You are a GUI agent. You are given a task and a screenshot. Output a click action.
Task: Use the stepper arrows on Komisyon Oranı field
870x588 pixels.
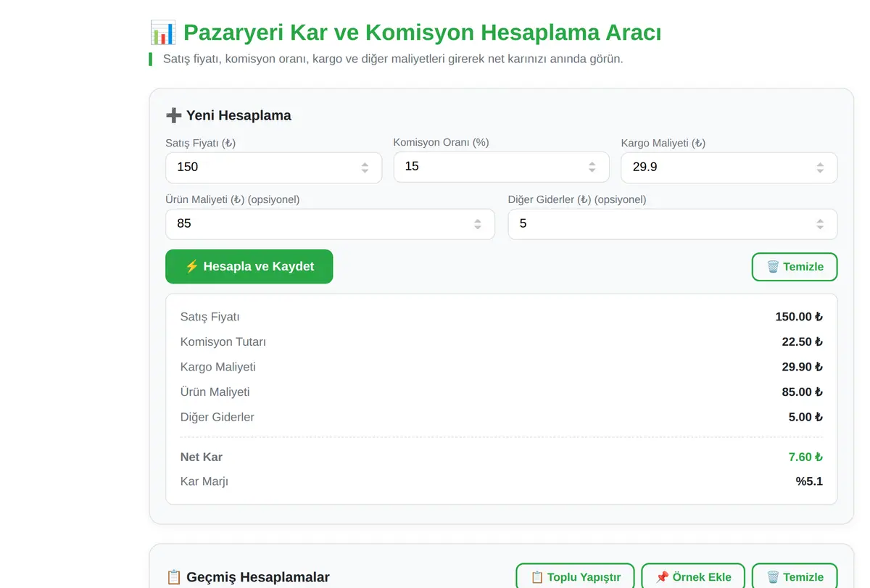[592, 167]
